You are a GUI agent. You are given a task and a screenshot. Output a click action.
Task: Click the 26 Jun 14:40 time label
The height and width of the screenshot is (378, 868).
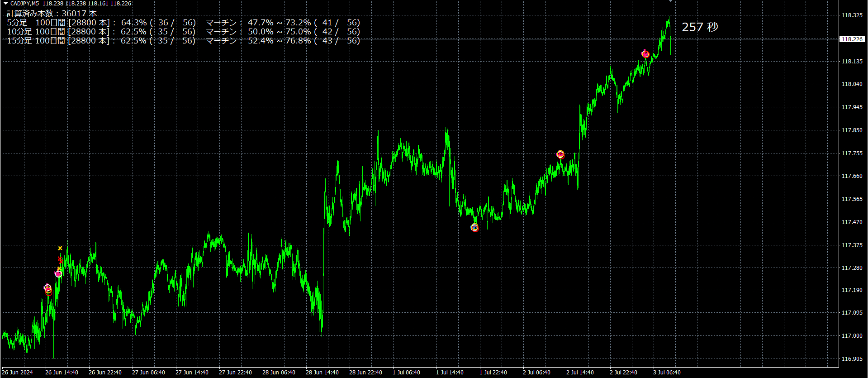tap(62, 373)
